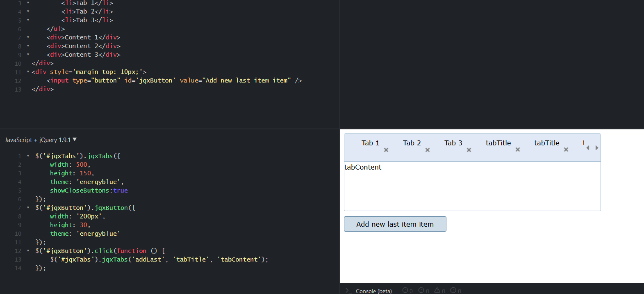644x294 pixels.
Task: Fold the click handler at JS line 12
Action: [x=28, y=251]
